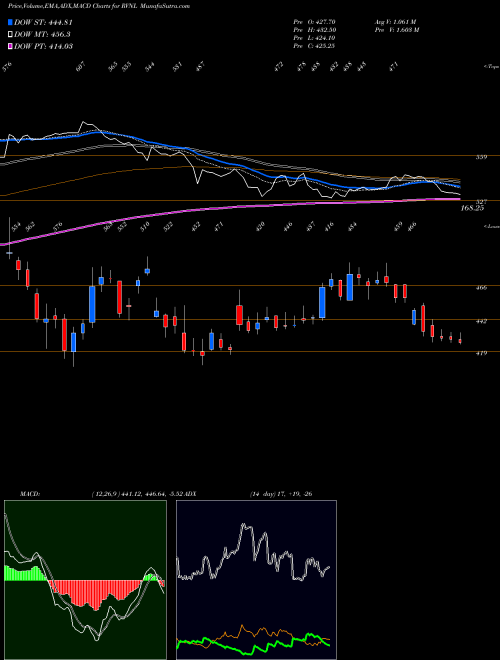Click the white DOW MT legend swatch
The width and height of the screenshot is (500, 660).
10,34
